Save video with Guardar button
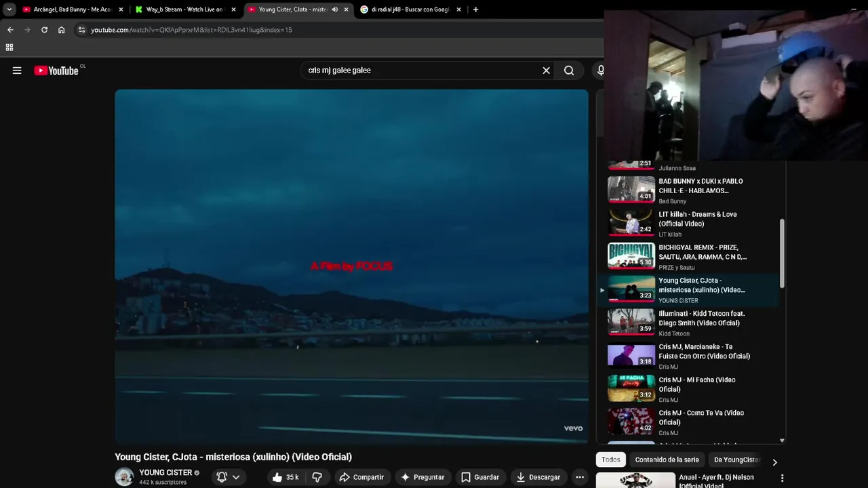 [479, 477]
